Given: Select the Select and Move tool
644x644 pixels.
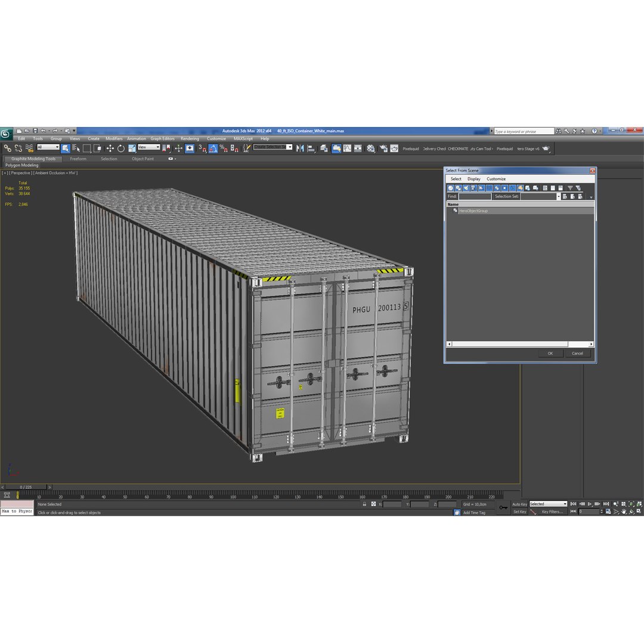Looking at the screenshot, I should point(110,148).
